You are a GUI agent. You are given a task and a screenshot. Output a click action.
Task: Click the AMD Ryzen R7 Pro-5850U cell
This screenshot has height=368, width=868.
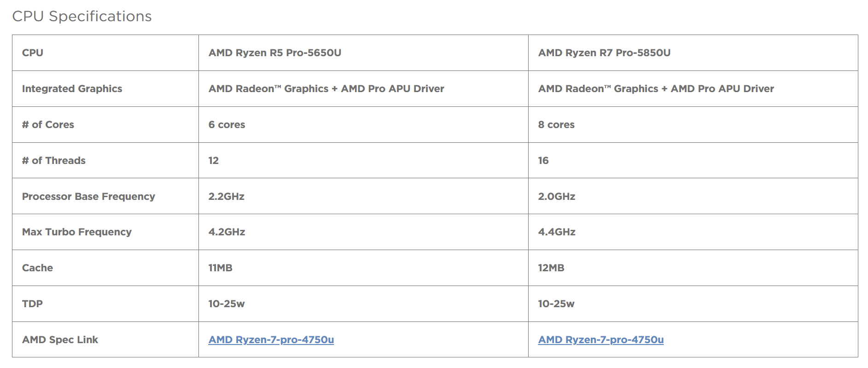pyautogui.click(x=604, y=53)
